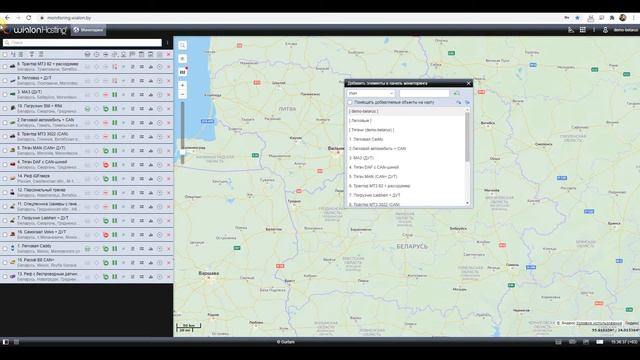The width and height of the screenshot is (640, 360).
Task: Open the dialog's search-by dropdown
Action: tap(371, 93)
